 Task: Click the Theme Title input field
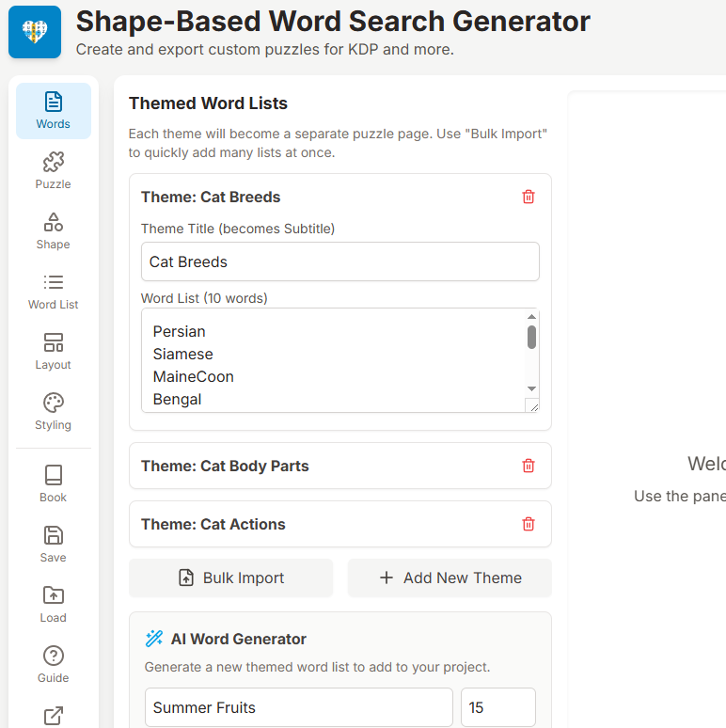[340, 261]
